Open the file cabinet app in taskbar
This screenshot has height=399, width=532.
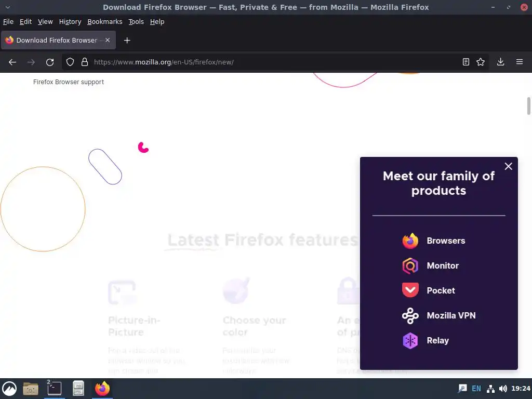pyautogui.click(x=78, y=389)
